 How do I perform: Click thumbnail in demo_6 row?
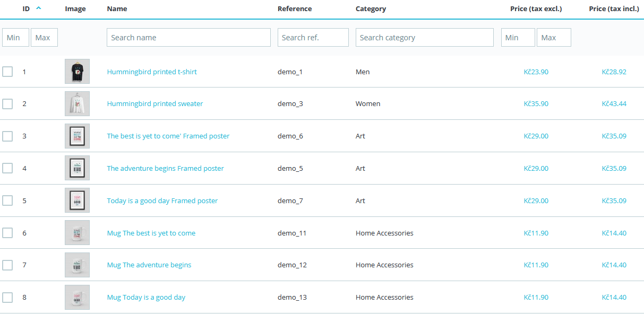click(77, 136)
